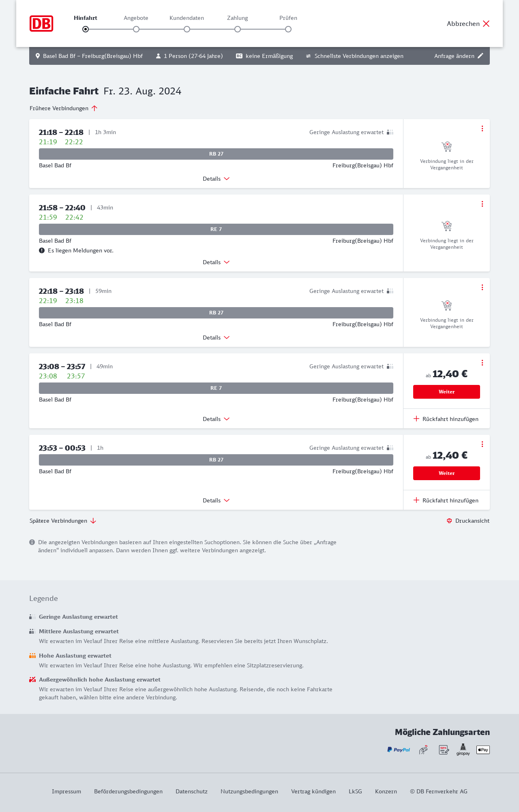Select the Angebote step circle
519x812 pixels.
point(136,29)
